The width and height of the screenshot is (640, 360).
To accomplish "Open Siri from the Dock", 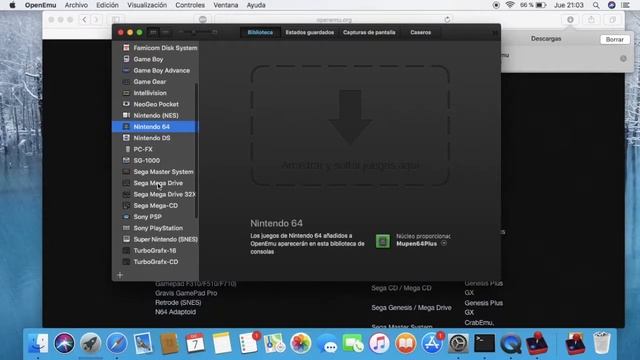I will pos(64,343).
